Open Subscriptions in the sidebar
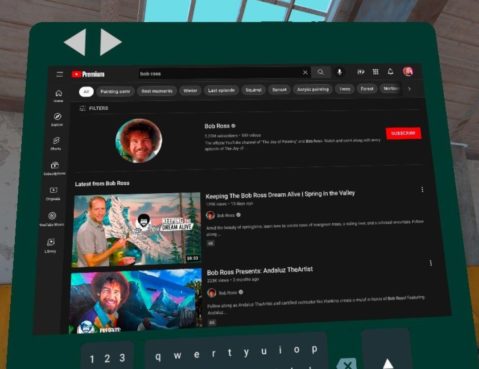Image resolution: width=479 pixels, height=369 pixels. pos(55,168)
